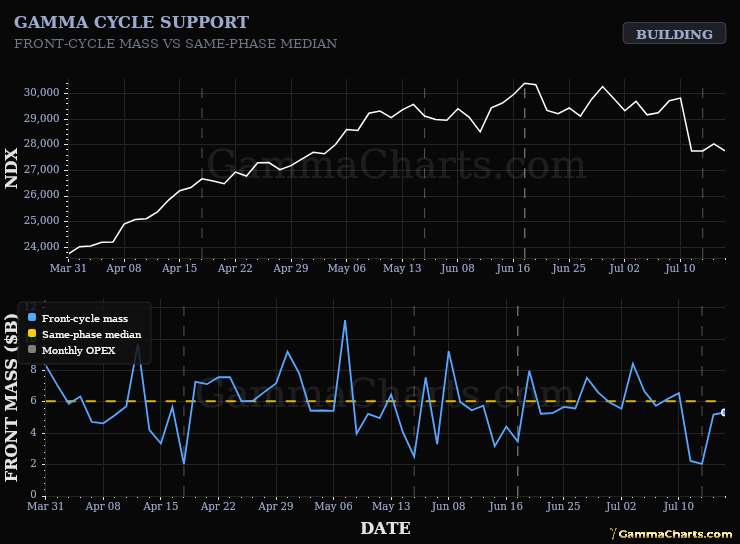740x544 pixels.
Task: Click the Apr 22 label on the NDX chart
Action: point(235,268)
